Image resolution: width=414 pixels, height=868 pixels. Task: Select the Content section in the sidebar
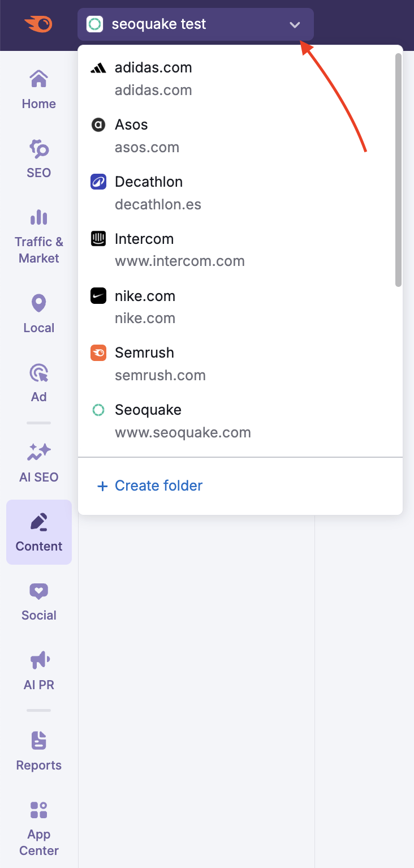click(38, 532)
